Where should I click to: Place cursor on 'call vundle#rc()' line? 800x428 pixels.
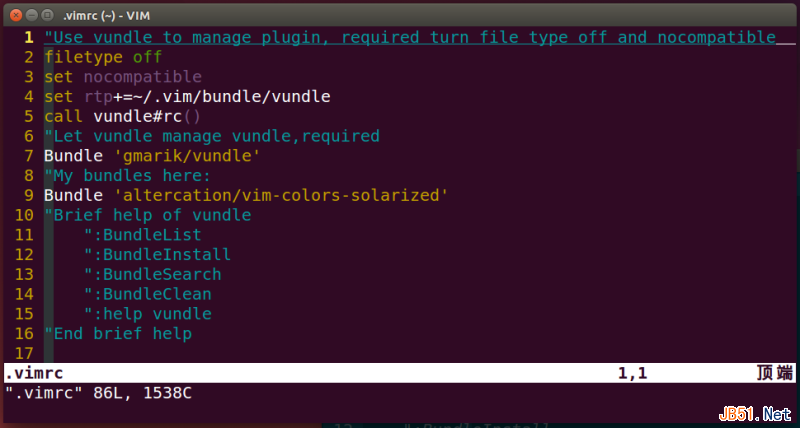tap(122, 116)
